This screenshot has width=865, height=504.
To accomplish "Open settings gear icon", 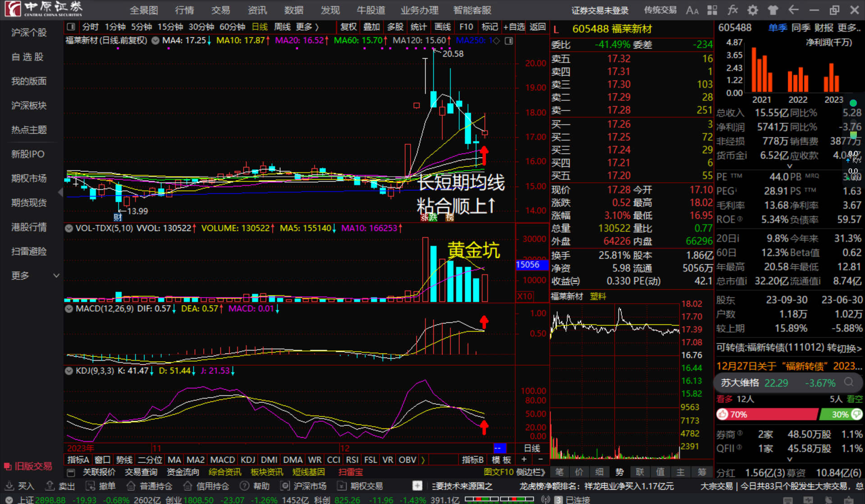I will [x=752, y=10].
